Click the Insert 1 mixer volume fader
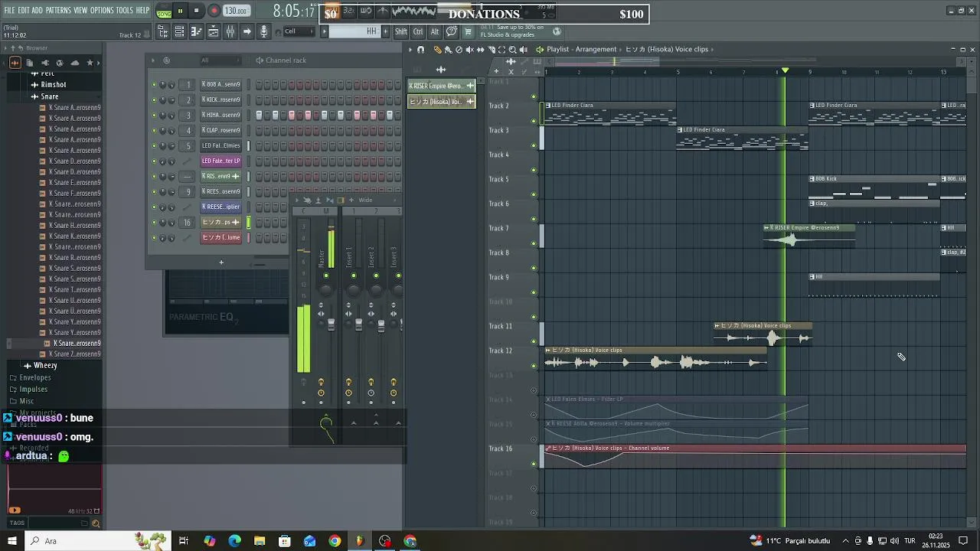The width and height of the screenshot is (980, 551). click(358, 324)
